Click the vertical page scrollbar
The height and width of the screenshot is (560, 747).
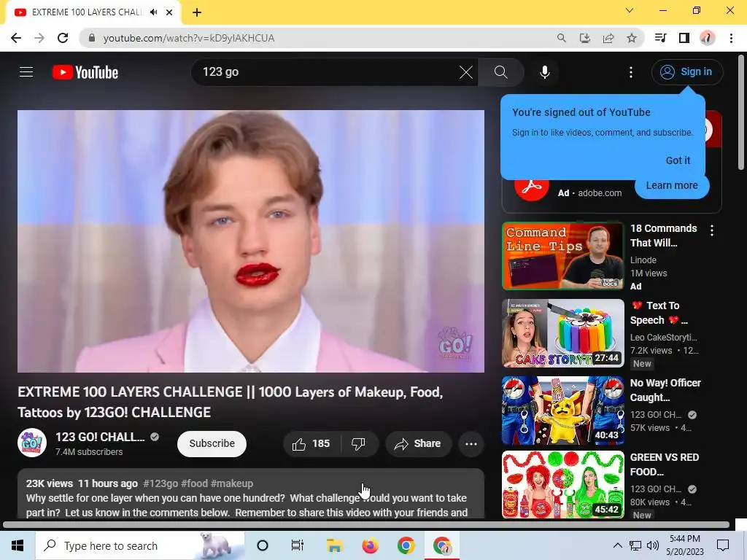coord(742,113)
